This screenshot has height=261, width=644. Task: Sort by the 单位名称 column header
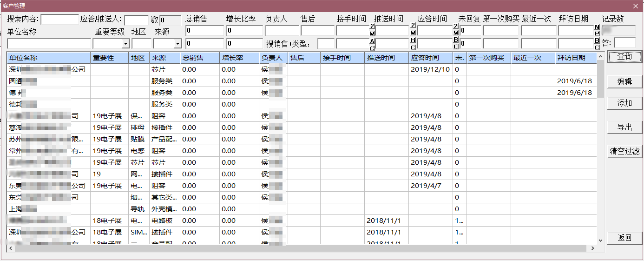point(48,58)
